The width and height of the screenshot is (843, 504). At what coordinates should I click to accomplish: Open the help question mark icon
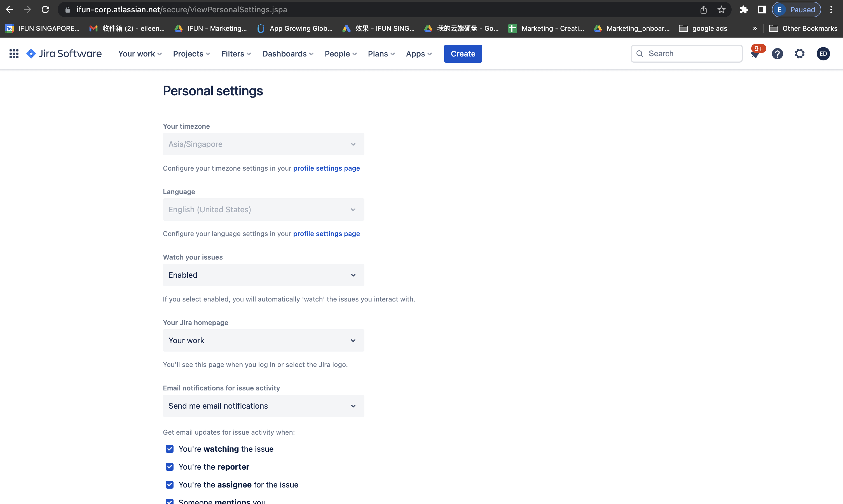pos(778,54)
